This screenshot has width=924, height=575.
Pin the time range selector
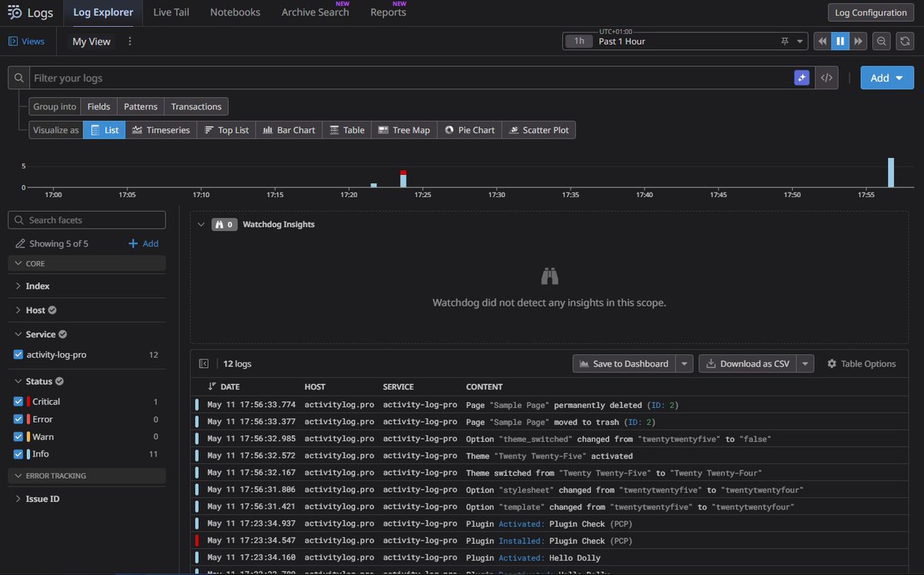pyautogui.click(x=785, y=42)
